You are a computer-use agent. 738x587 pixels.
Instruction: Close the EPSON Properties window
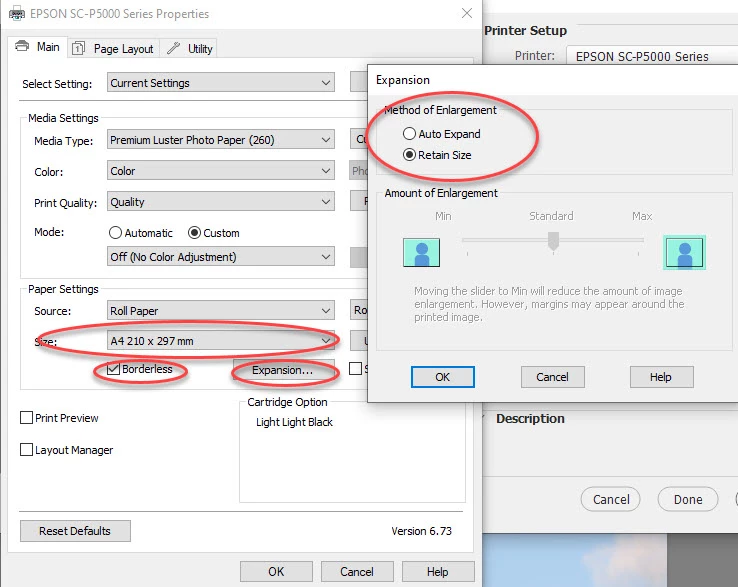467,13
